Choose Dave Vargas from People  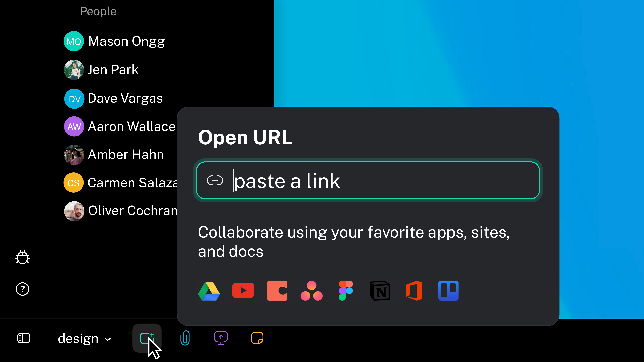pos(125,98)
